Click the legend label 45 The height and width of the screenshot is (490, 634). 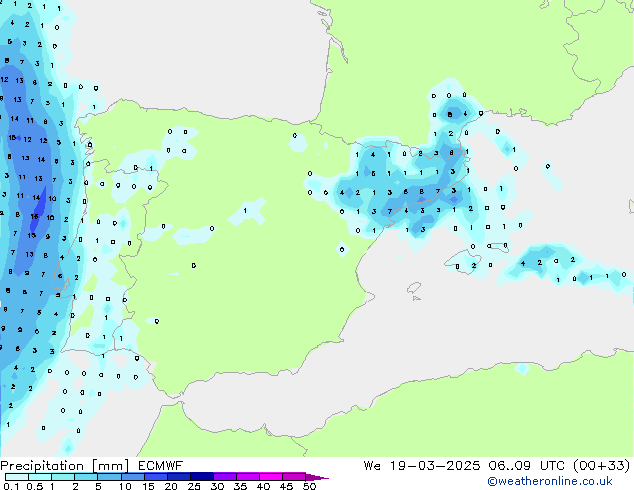(286, 486)
